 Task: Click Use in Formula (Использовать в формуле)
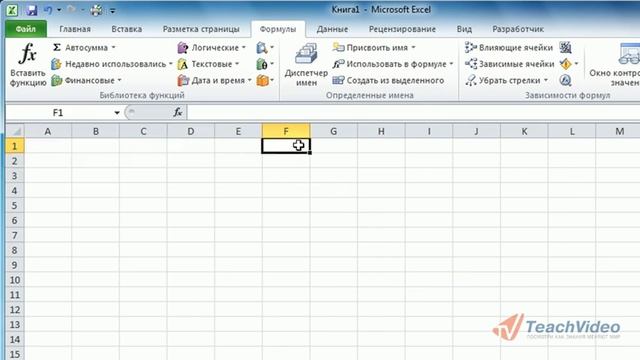[393, 64]
